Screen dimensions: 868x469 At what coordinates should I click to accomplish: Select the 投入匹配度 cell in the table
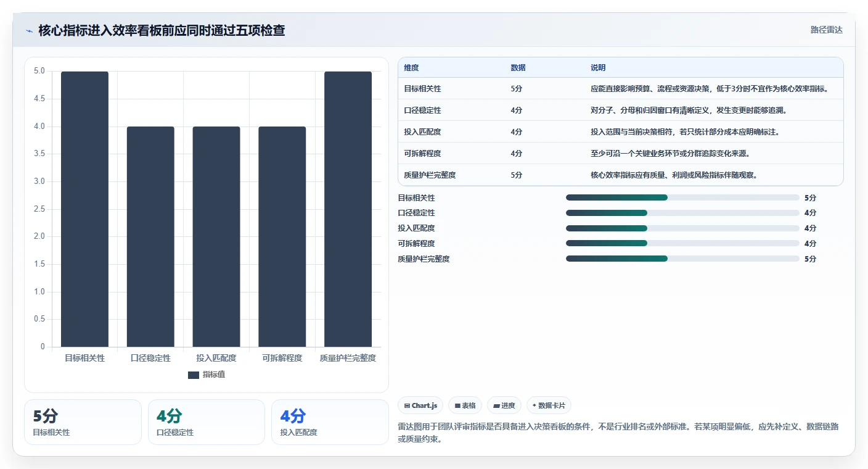[422, 132]
